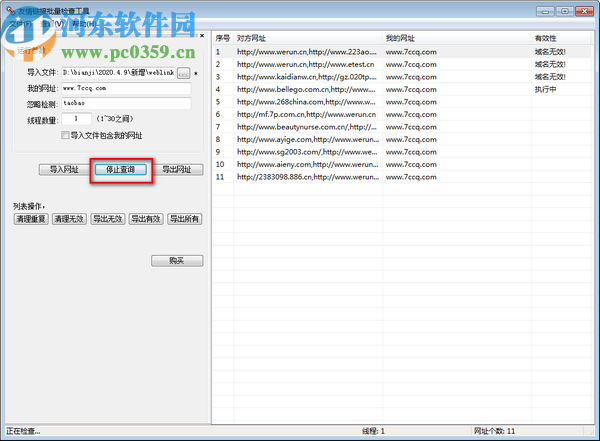
Task: Sort by the 有效性 column header
Action: pos(561,38)
